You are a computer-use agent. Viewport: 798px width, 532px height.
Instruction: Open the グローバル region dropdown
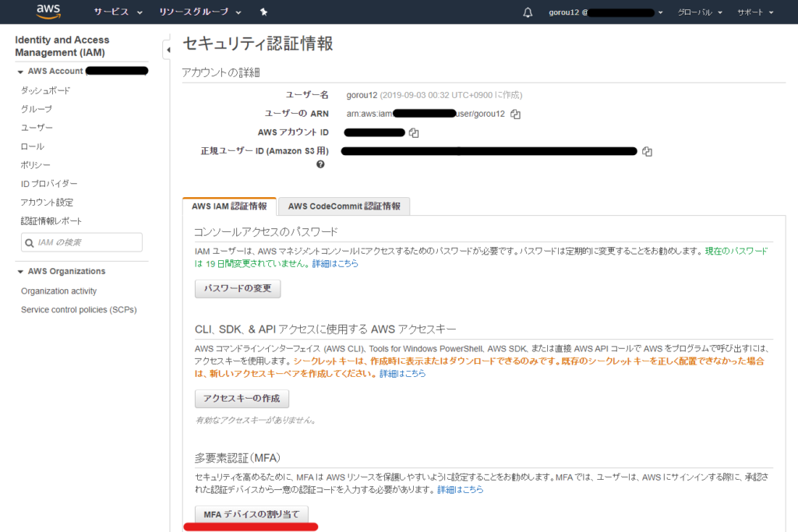700,12
